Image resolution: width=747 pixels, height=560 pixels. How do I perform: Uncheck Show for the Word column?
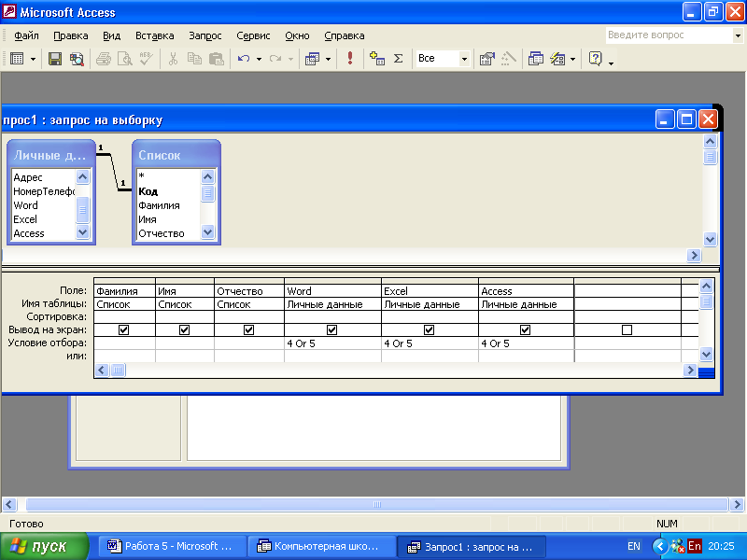332,330
